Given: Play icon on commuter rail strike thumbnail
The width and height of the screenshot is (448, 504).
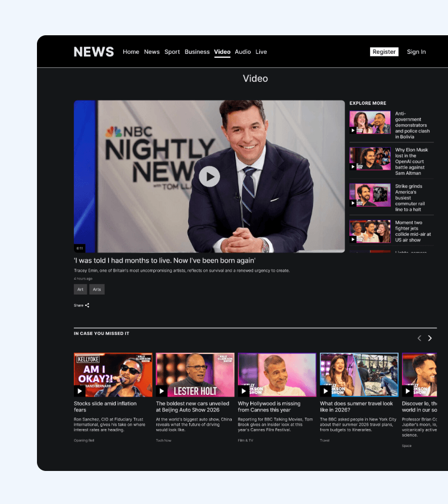Looking at the screenshot, I should pos(353,203).
